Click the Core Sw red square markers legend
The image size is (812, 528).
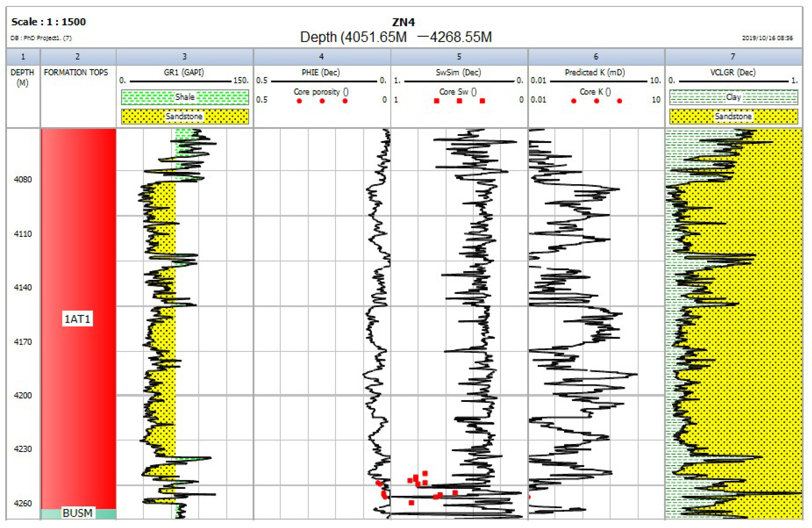point(459,101)
